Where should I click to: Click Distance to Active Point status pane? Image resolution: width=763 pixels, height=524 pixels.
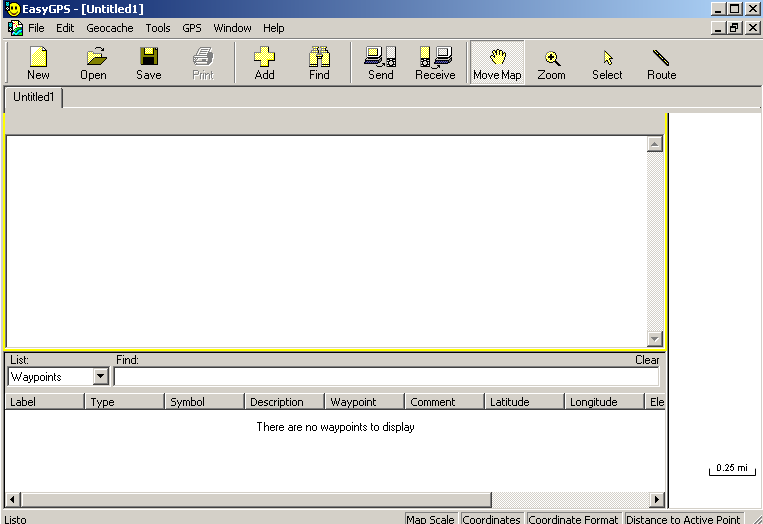coord(683,519)
